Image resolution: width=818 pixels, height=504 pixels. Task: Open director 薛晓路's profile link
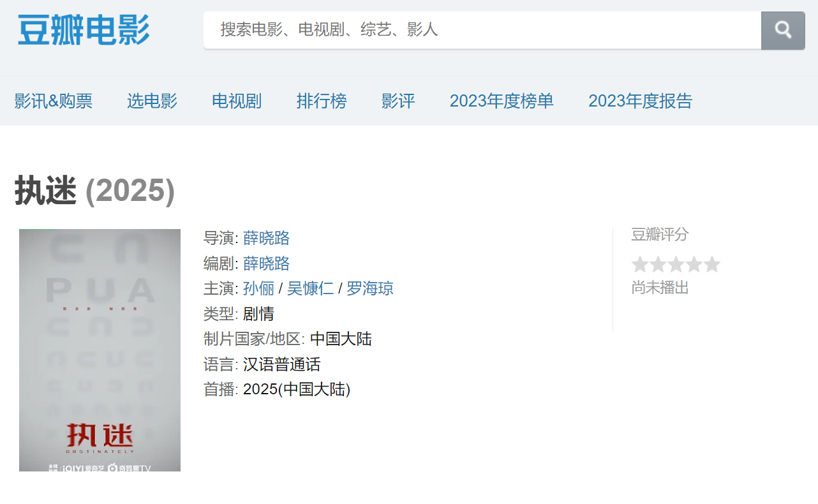pyautogui.click(x=266, y=238)
